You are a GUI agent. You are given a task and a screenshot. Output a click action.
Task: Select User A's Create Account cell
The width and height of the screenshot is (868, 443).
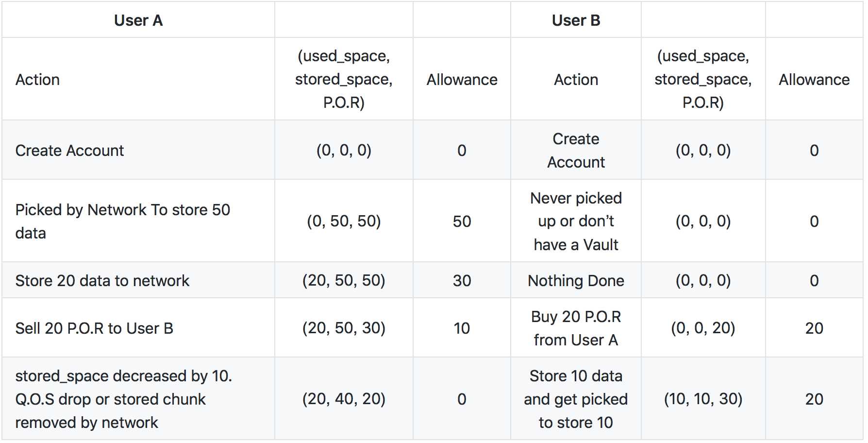point(138,150)
